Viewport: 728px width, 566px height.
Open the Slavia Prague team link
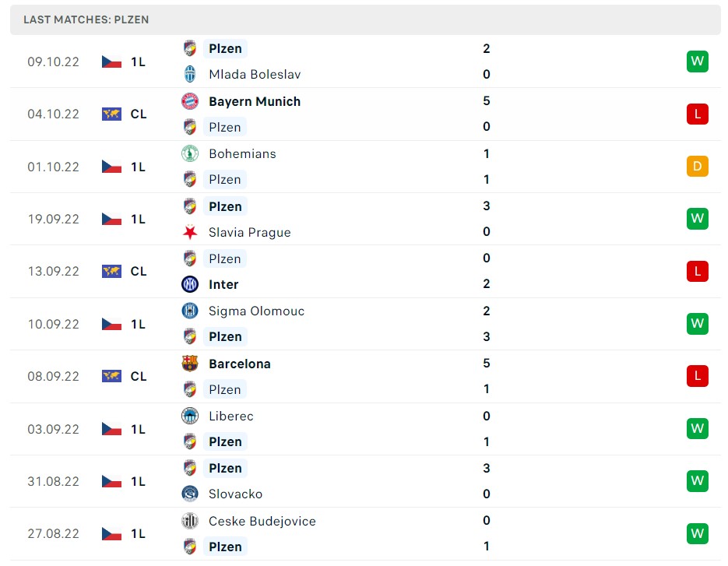click(x=250, y=232)
